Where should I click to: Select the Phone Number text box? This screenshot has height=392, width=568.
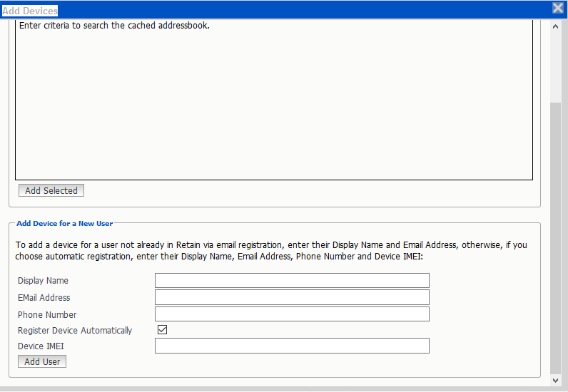coord(292,314)
